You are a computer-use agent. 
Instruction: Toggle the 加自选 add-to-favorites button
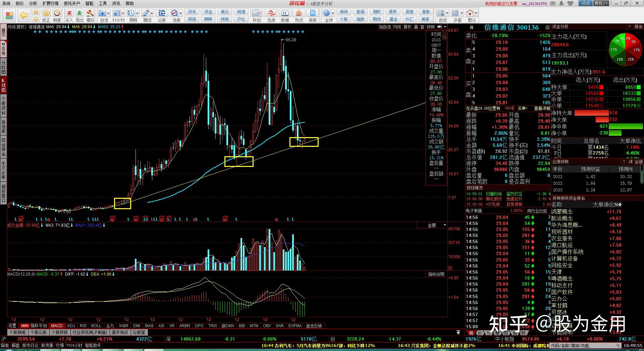click(x=385, y=27)
